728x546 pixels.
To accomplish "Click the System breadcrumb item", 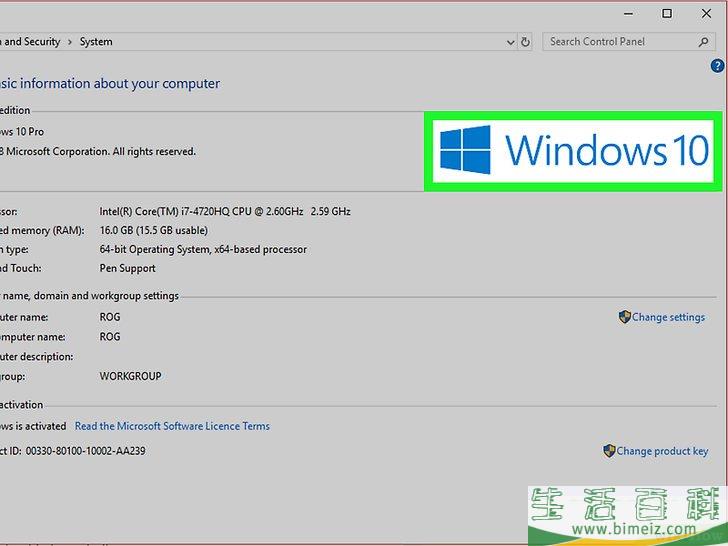I will (x=96, y=42).
